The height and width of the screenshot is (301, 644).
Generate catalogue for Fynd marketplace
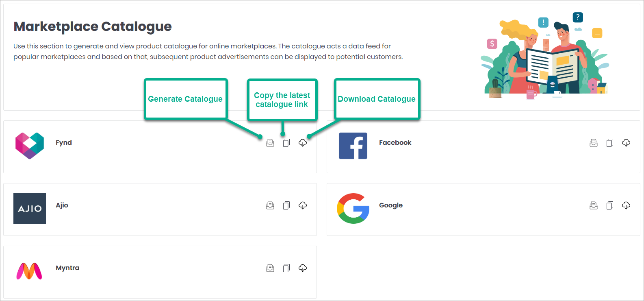(270, 143)
